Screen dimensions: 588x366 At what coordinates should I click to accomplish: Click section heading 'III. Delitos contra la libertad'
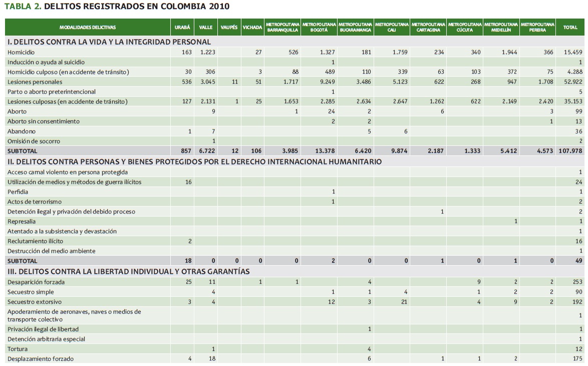click(x=128, y=271)
